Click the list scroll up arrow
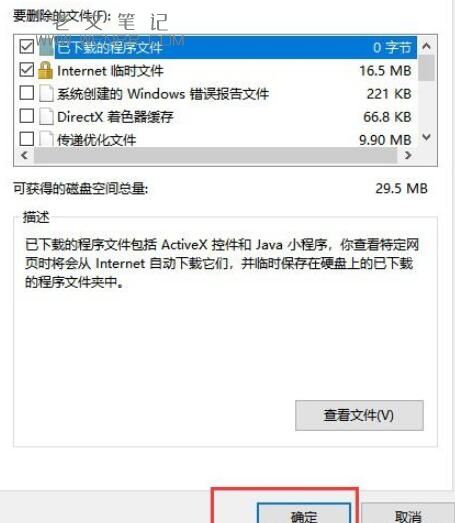The height and width of the screenshot is (523, 455). 426,46
